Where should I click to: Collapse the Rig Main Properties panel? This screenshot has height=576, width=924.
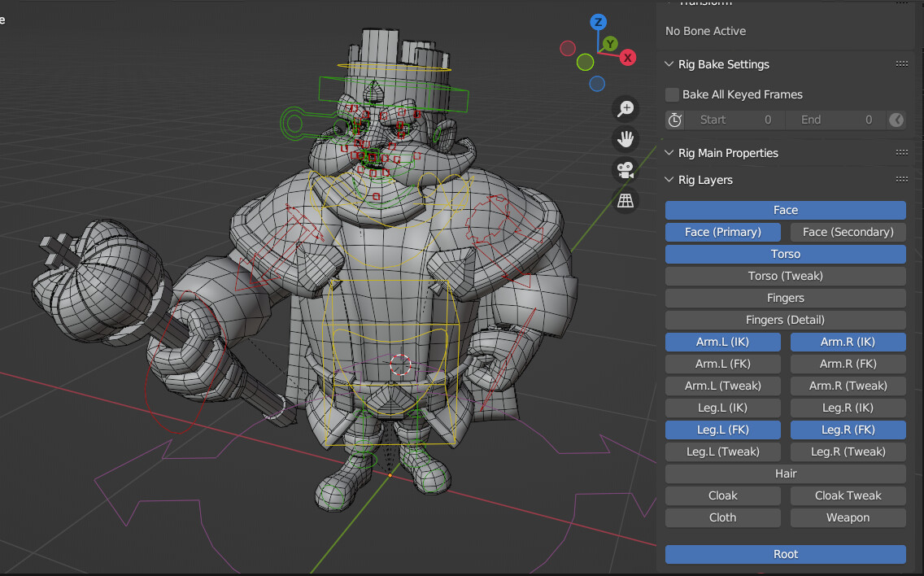click(669, 153)
